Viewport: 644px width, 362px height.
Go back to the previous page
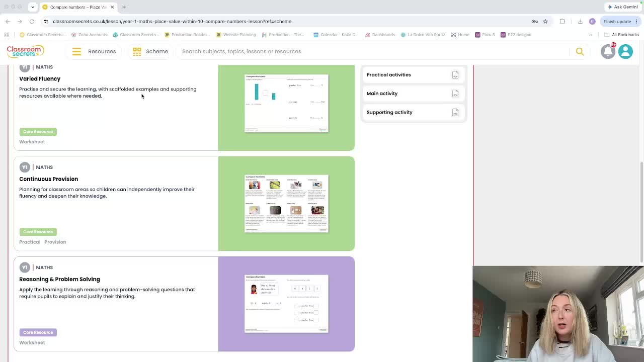[x=8, y=22]
